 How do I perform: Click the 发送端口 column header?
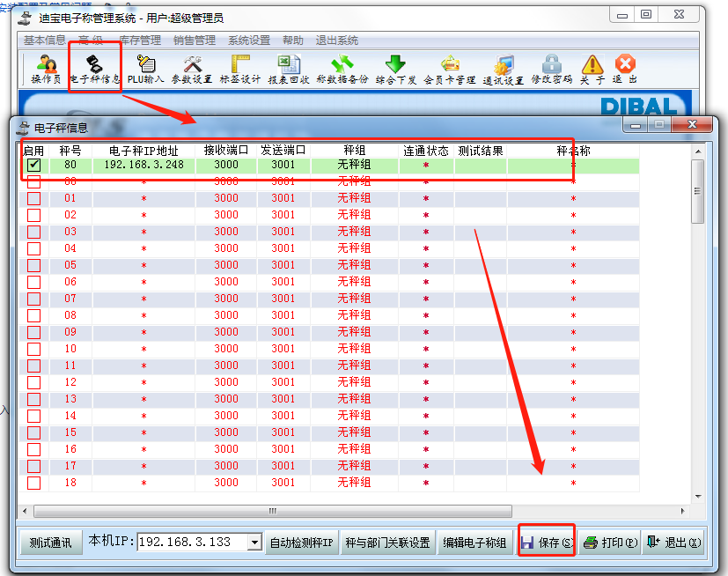(283, 151)
